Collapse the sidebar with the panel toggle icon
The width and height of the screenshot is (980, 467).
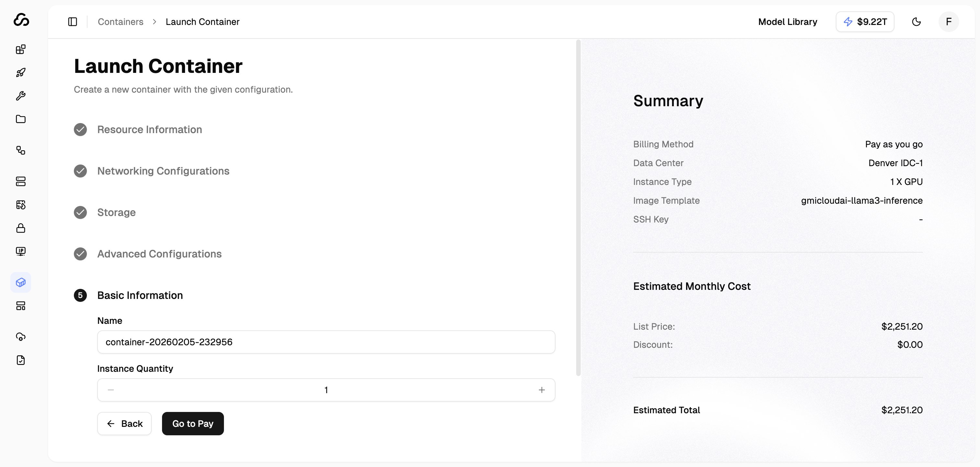73,22
